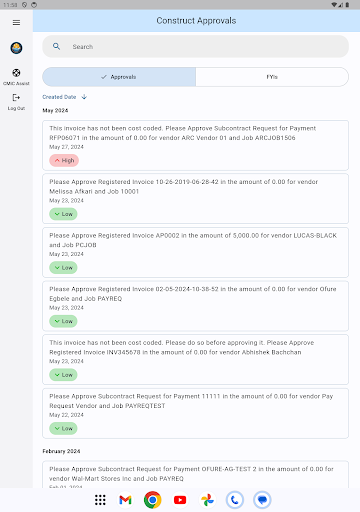This screenshot has width=360, height=512.
Task: Open the Melissa Afkari registered invoice approval
Action: coord(195,199)
